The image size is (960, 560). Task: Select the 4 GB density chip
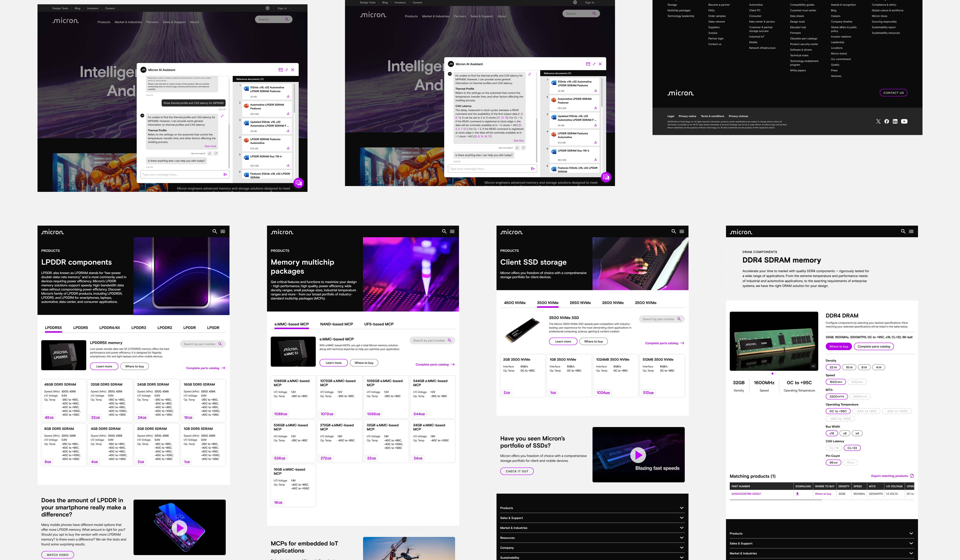click(878, 367)
